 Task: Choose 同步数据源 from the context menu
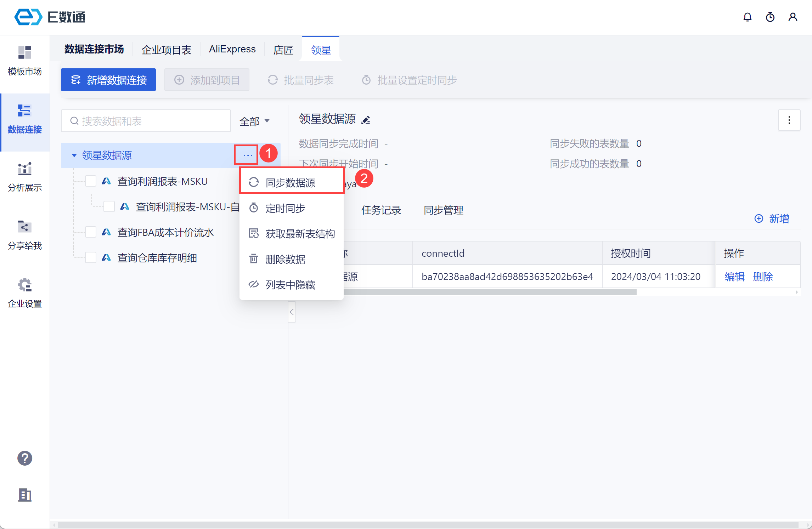(x=291, y=183)
